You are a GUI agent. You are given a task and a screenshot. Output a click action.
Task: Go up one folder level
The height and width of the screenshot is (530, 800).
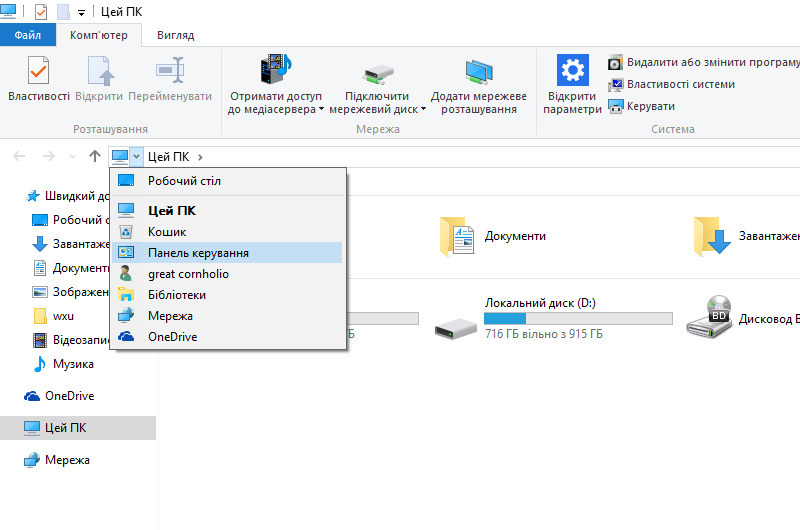point(95,156)
